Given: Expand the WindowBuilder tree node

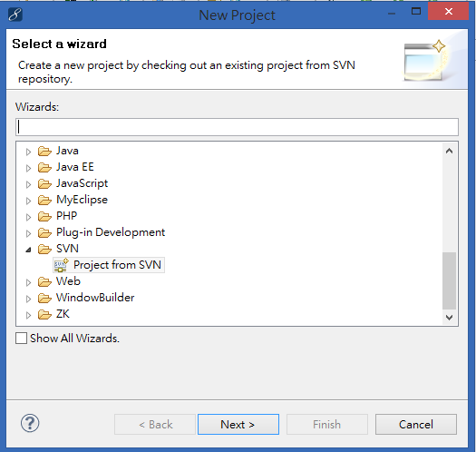Looking at the screenshot, I should pyautogui.click(x=28, y=299).
